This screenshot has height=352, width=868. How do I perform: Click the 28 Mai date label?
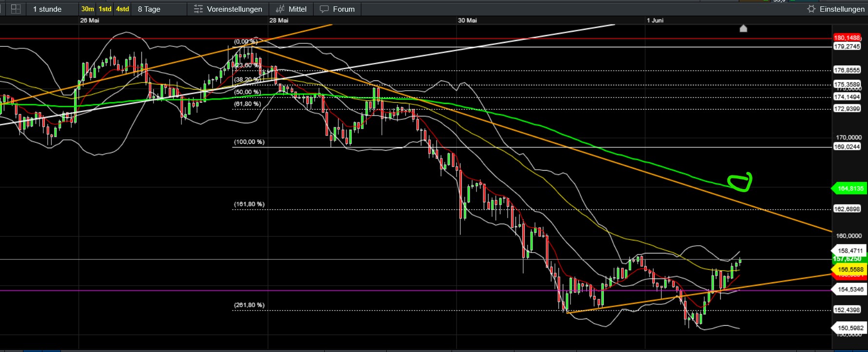(279, 20)
